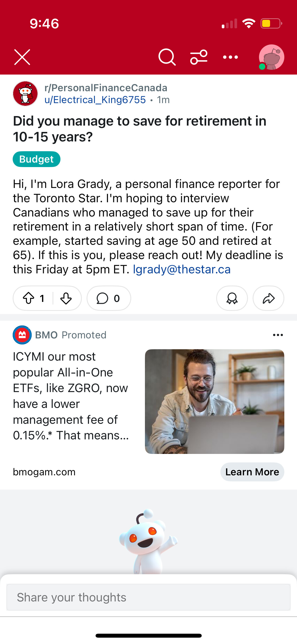Close the post with the X icon
This screenshot has width=297, height=644.
[x=22, y=57]
